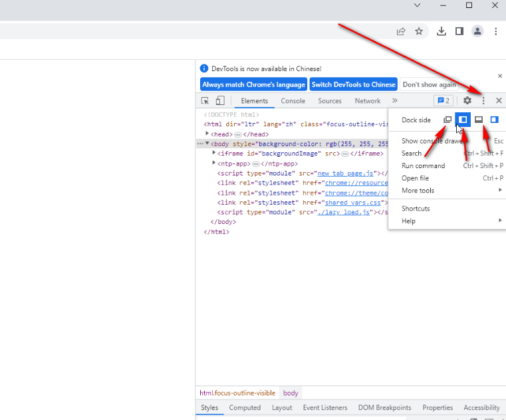Select the DOCTYPE html line
Viewport: 506px width, 420px height.
click(231, 115)
